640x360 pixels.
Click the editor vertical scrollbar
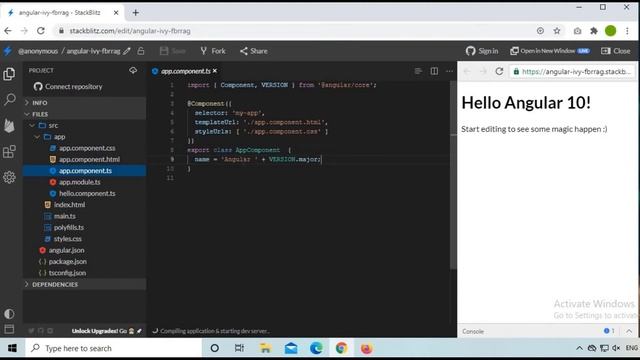(453, 175)
